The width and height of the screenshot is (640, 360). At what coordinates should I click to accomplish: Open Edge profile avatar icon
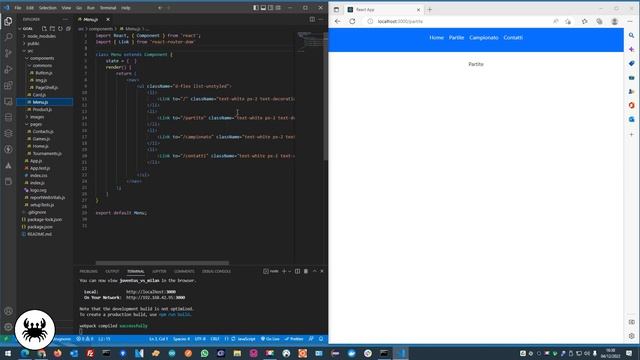615,21
